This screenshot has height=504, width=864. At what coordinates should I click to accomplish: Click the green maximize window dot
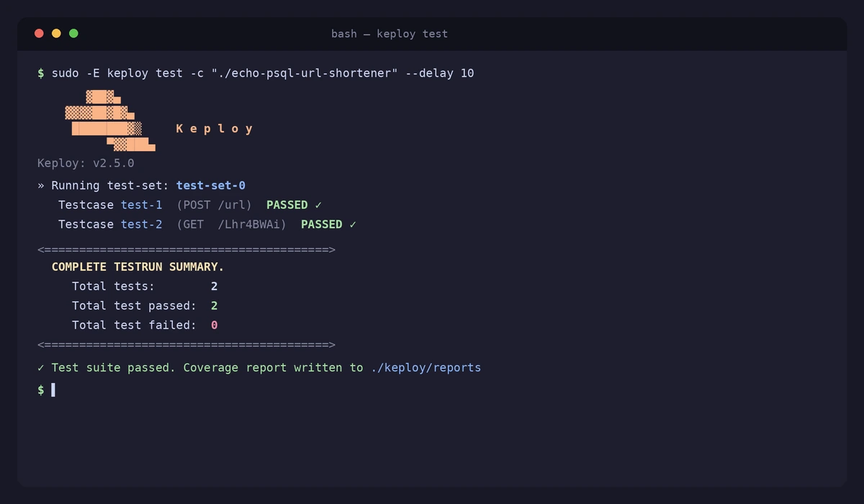click(x=73, y=33)
